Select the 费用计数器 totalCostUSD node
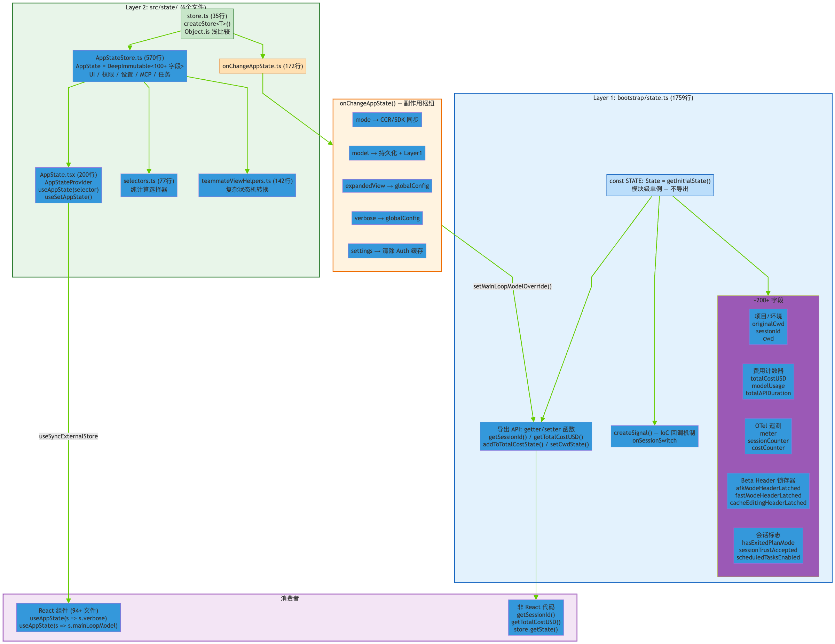 coord(768,382)
